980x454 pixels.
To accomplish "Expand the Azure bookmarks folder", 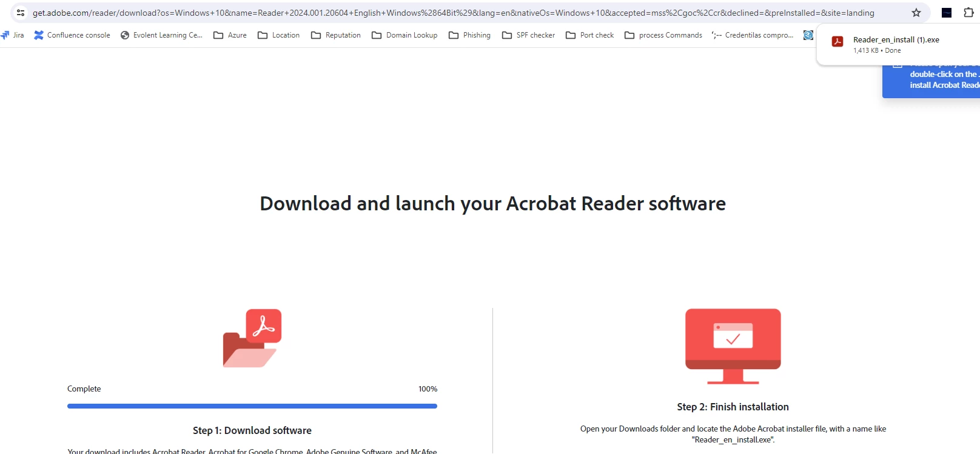I will (230, 35).
